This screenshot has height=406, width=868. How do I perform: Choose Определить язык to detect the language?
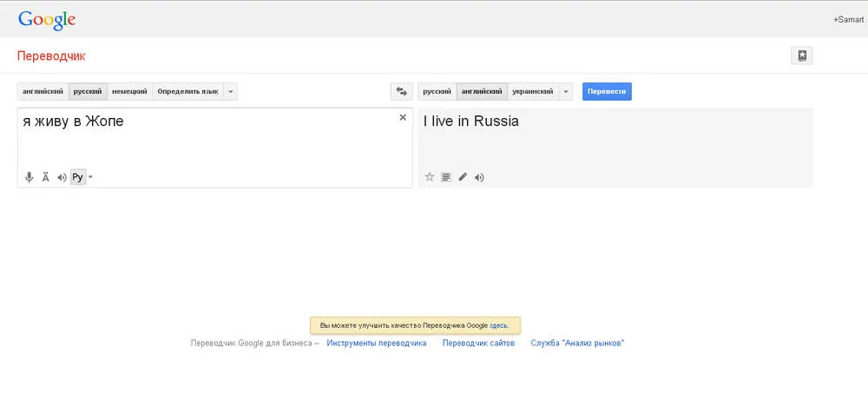click(x=187, y=91)
